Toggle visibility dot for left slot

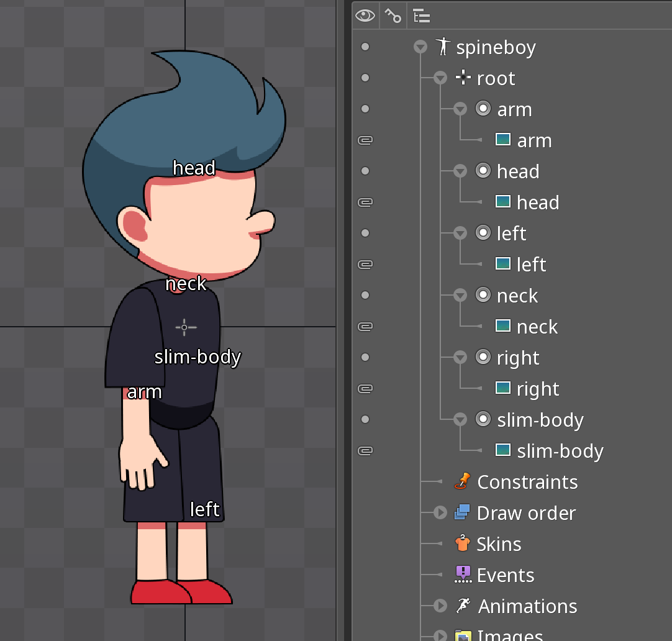(x=365, y=233)
